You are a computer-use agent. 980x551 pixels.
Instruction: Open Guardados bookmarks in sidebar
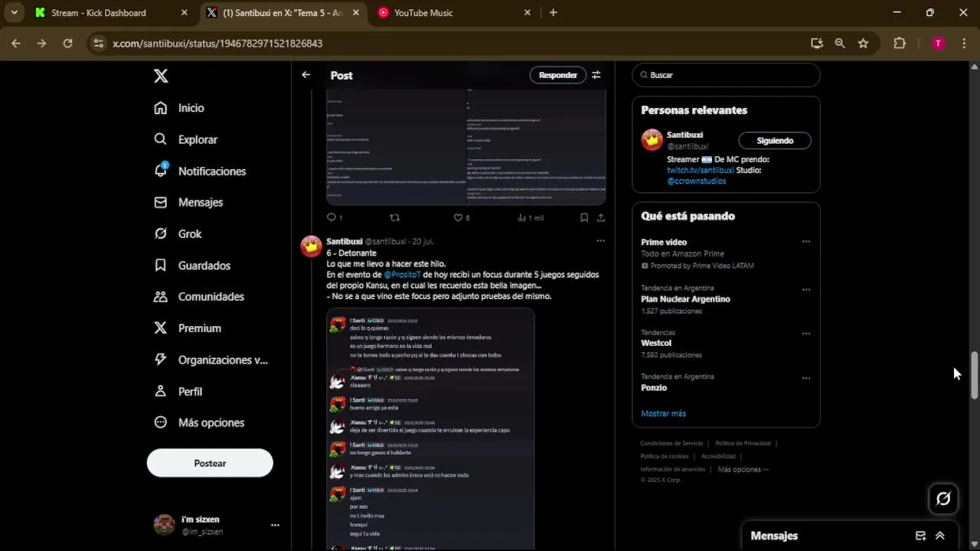pos(192,266)
